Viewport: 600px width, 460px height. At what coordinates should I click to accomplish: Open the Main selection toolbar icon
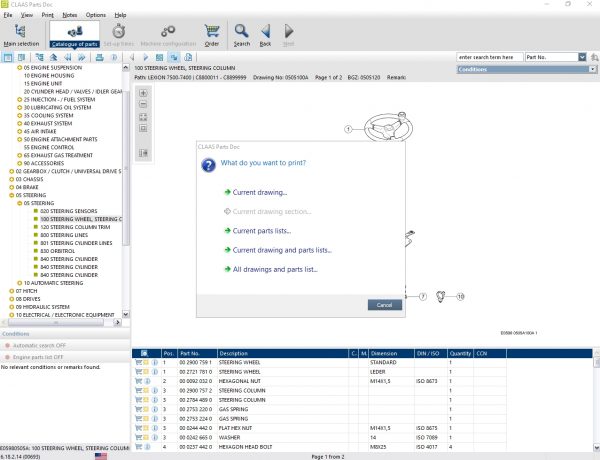(x=21, y=36)
